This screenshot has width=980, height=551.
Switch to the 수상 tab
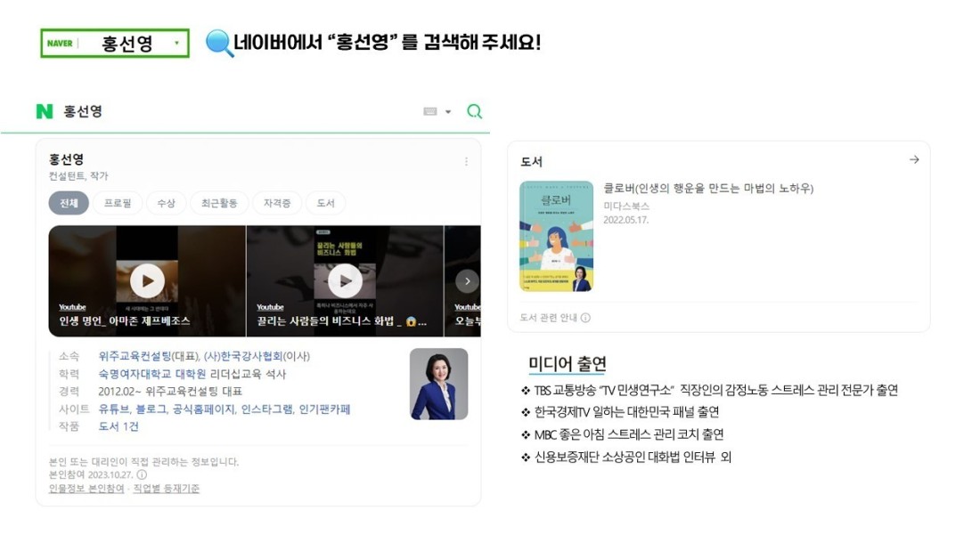(167, 203)
